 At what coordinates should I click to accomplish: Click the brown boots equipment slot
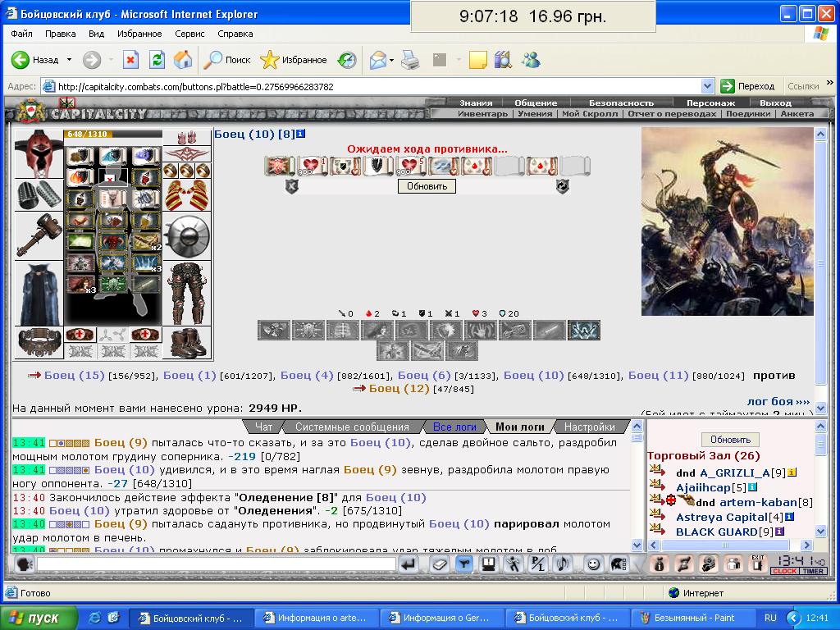[x=187, y=343]
